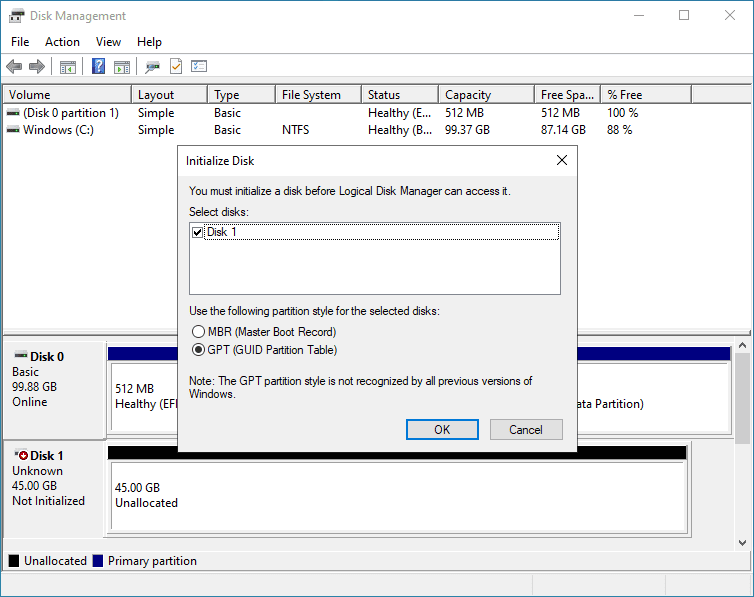This screenshot has height=597, width=754.
Task: Click the black Unallocated legend swatch
Action: [14, 561]
